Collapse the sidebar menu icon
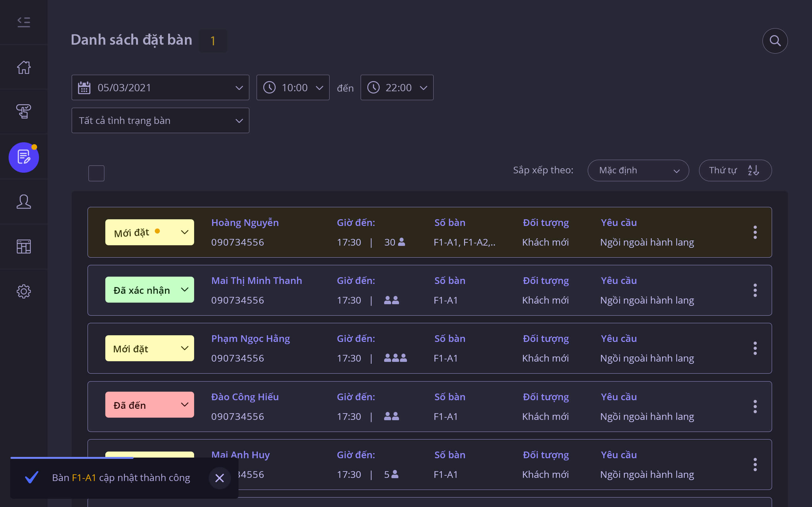Viewport: 812px width, 507px height. point(23,22)
